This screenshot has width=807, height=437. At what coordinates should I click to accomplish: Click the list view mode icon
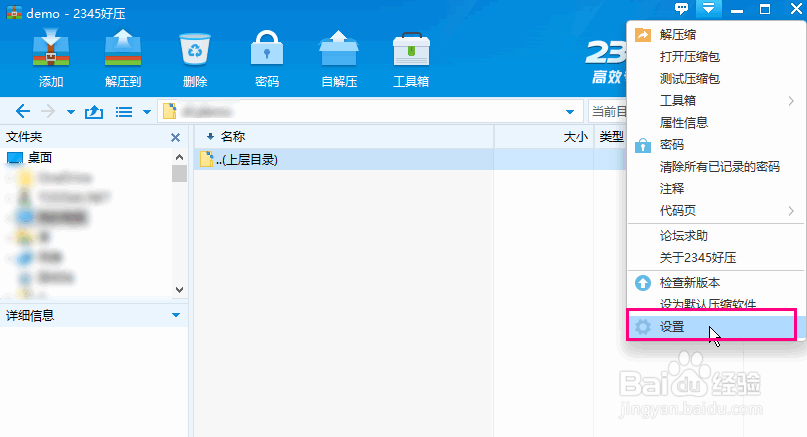pyautogui.click(x=124, y=112)
